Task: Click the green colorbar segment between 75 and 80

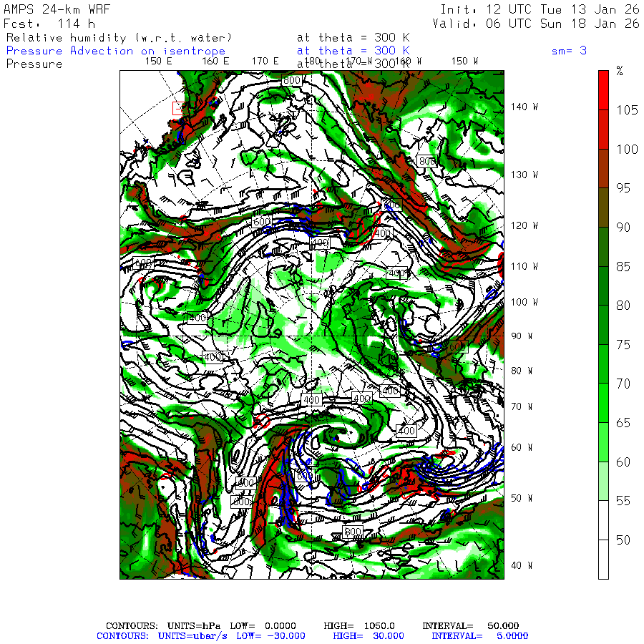Action: pos(603,325)
